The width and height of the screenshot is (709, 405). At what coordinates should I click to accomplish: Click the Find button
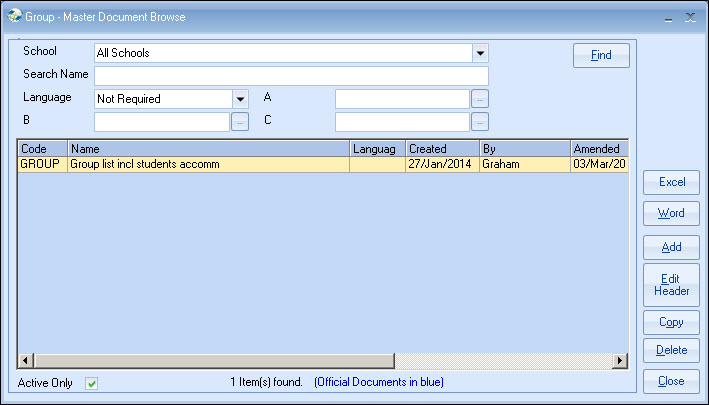(x=601, y=55)
